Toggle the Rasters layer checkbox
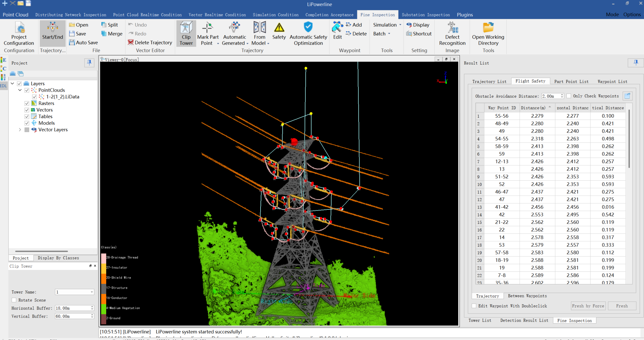Viewport: 644px width, 340px height. tap(27, 103)
